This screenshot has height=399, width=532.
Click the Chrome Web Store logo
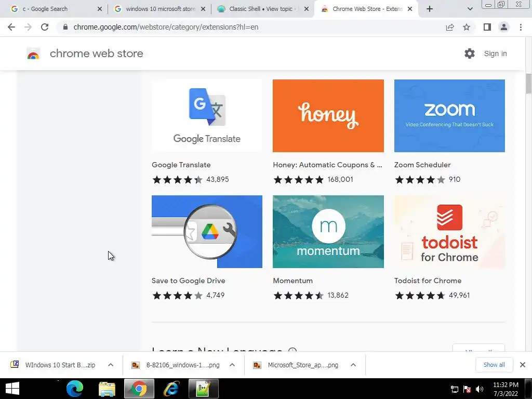(x=33, y=54)
